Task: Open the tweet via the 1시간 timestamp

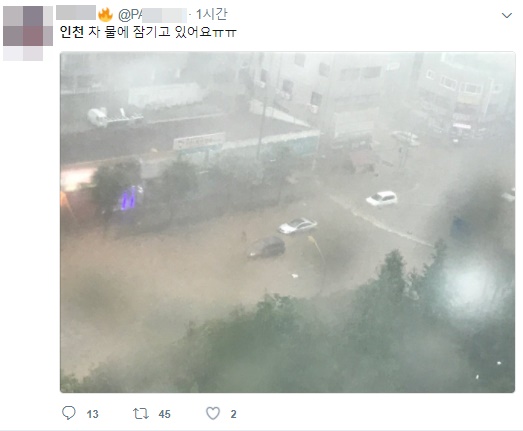Action: tap(211, 14)
